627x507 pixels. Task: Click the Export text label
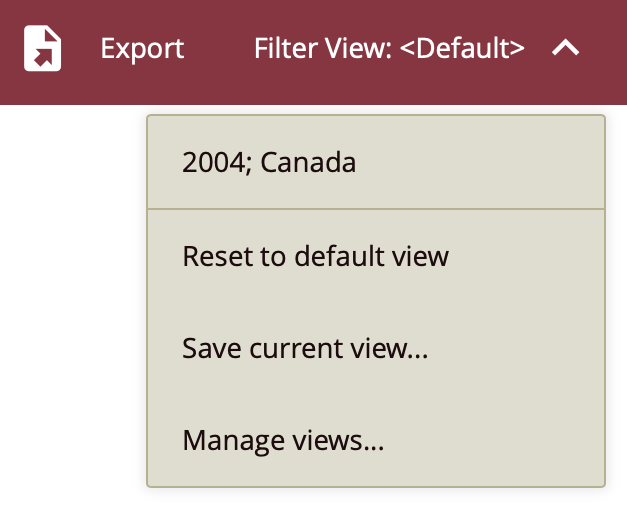[x=142, y=49]
